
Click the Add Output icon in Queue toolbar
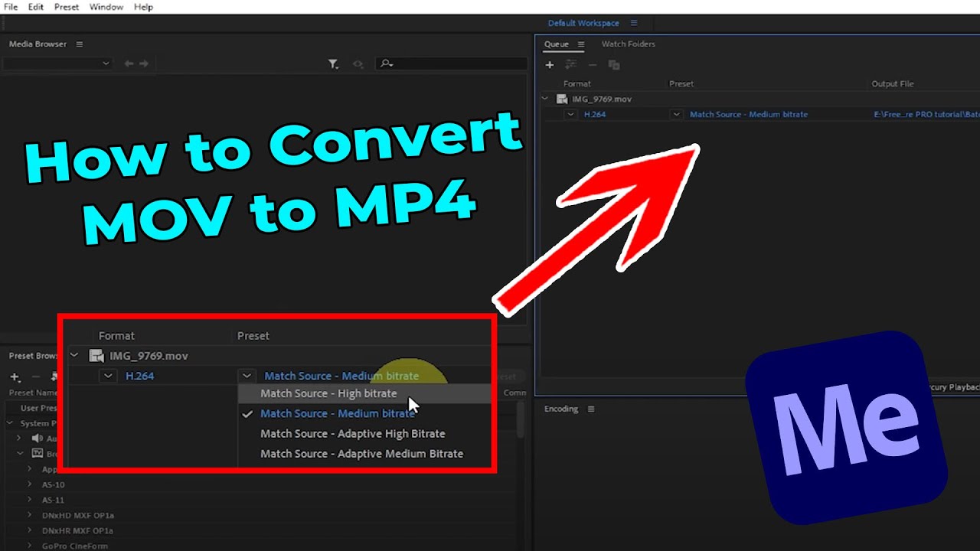[x=570, y=65]
